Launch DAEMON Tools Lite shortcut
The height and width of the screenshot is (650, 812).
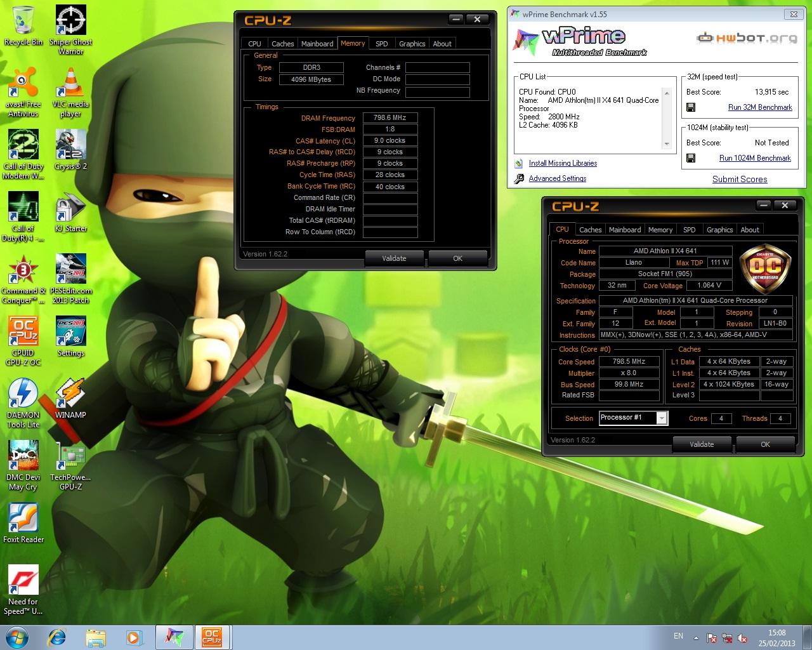coord(23,403)
